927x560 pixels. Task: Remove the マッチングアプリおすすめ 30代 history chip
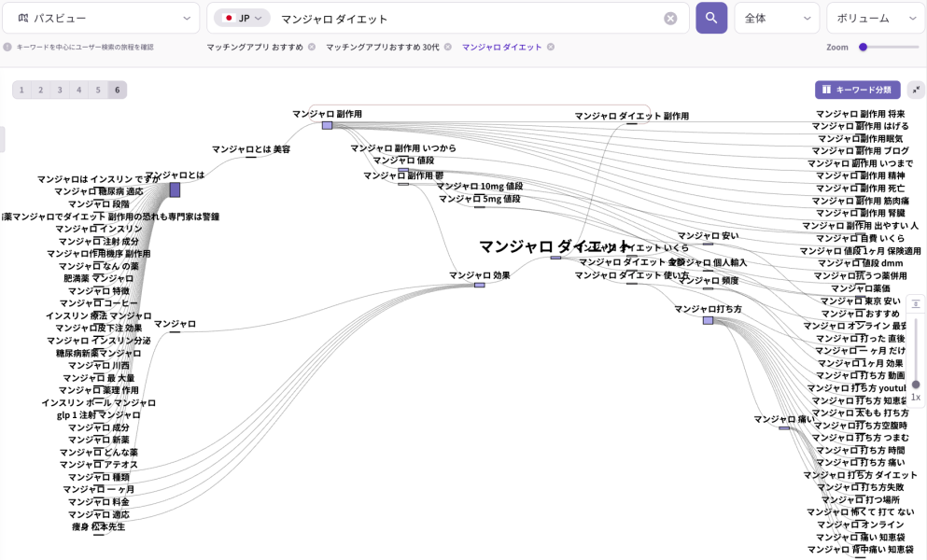(447, 47)
